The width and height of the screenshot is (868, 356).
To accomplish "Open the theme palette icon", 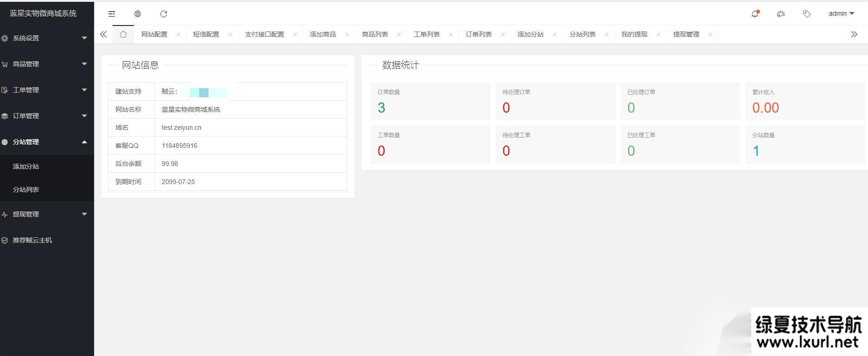I will [x=781, y=14].
